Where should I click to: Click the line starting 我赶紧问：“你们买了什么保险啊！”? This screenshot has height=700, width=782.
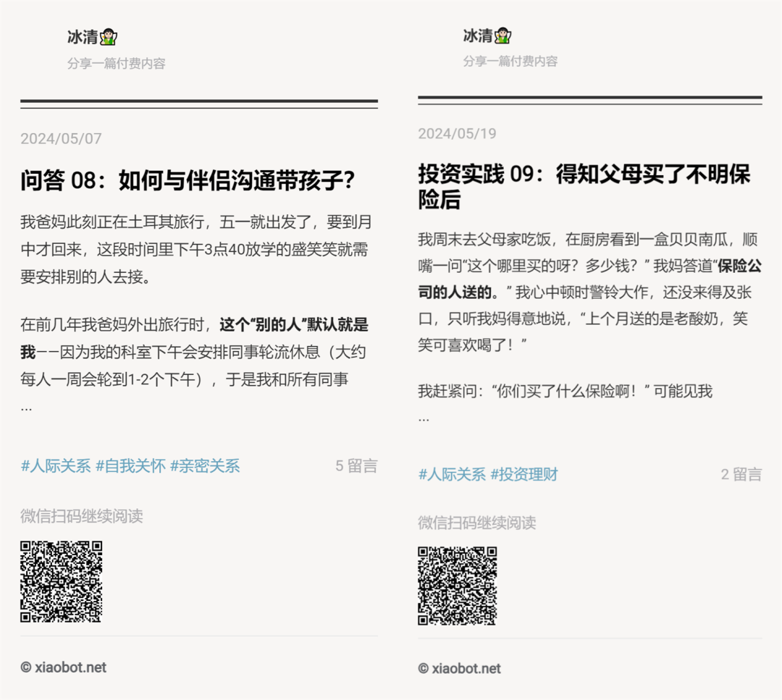pyautogui.click(x=565, y=392)
